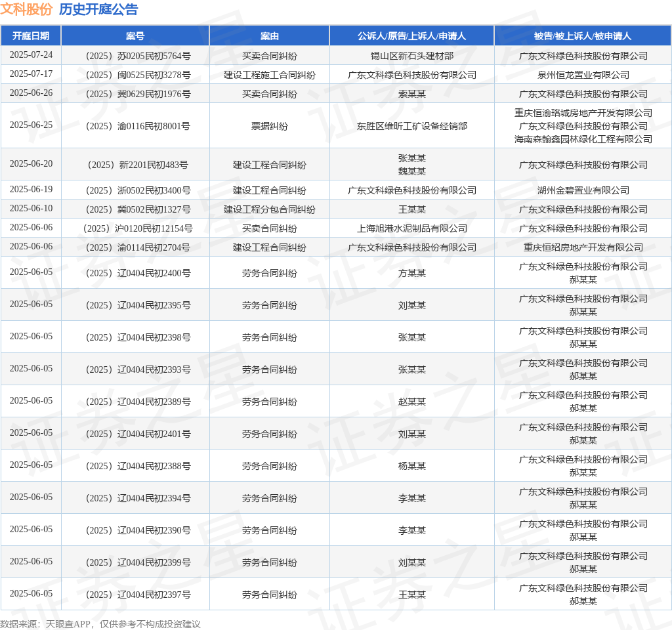Click case number (2025)辽0404民初2389号
Viewport: 672px width, 630px height.
point(138,402)
